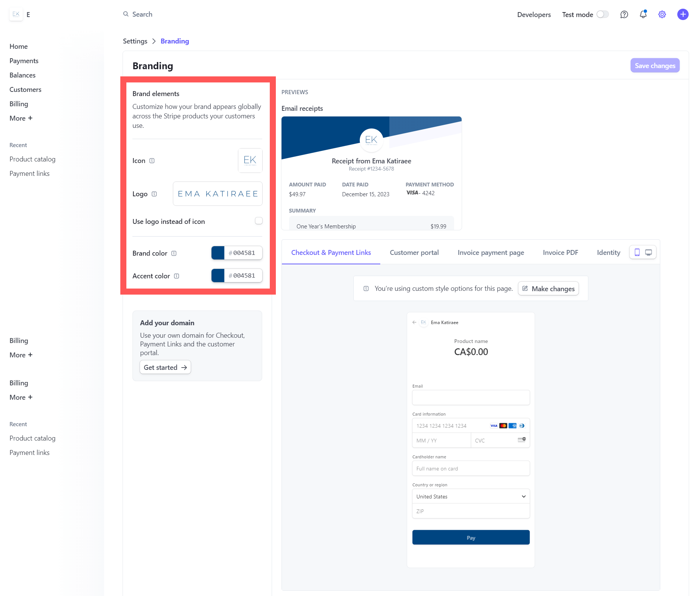
Task: Click the Save changes button
Action: click(655, 65)
